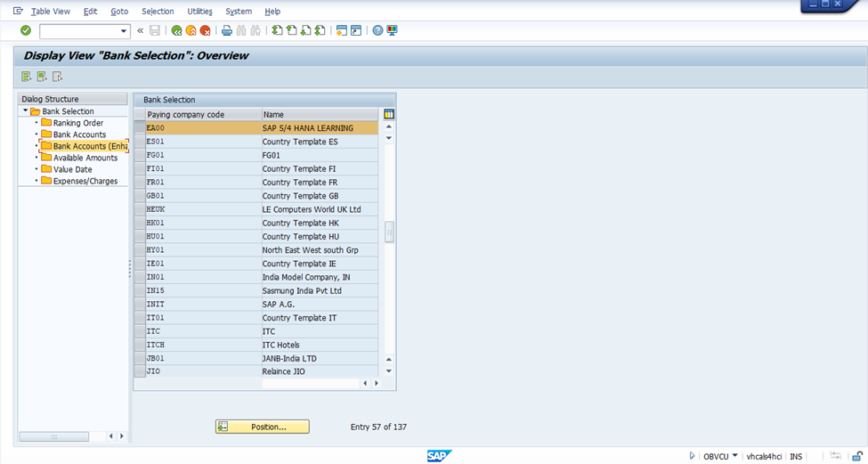Select row marker for ITCH

pyautogui.click(x=140, y=345)
